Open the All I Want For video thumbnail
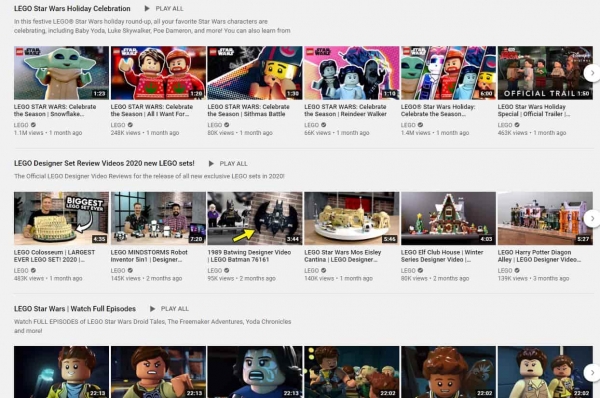Screen dimensions: 600x398 tap(158, 73)
